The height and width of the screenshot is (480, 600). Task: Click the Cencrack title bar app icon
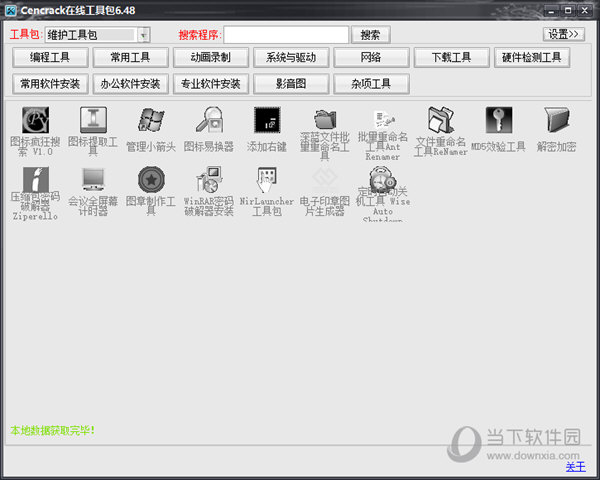(11, 11)
